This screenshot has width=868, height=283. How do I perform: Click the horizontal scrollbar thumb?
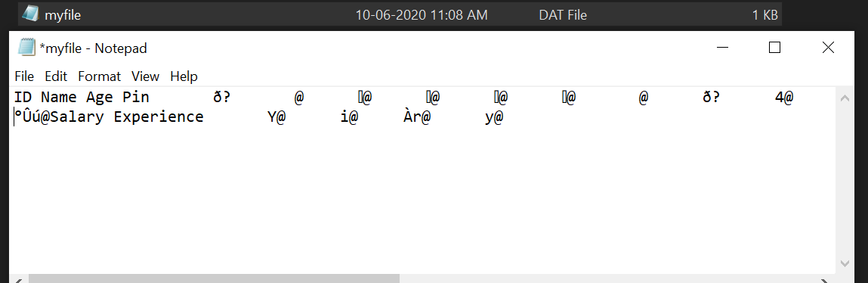pos(214,278)
